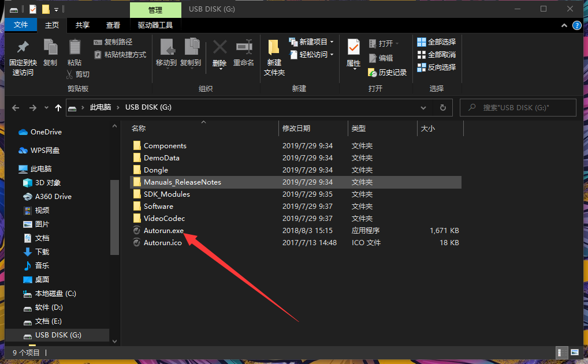
Task: Open the address bar history dropdown
Action: click(423, 107)
